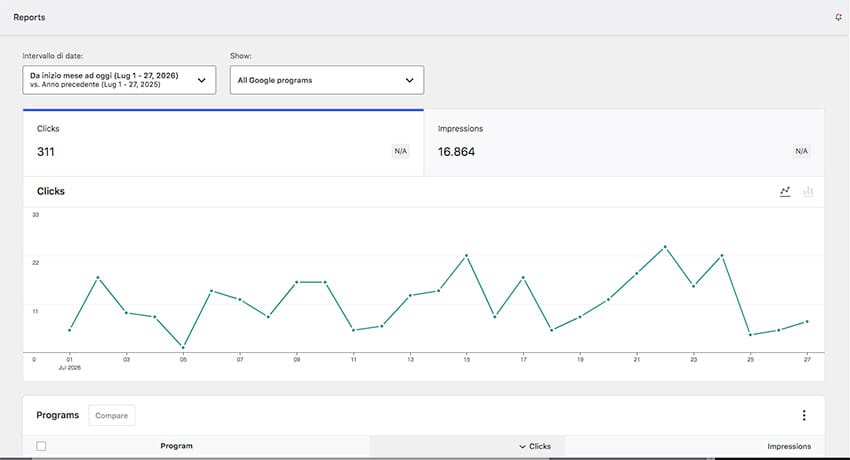Open Programs three-dot options menu
Image resolution: width=850 pixels, height=460 pixels.
[804, 415]
